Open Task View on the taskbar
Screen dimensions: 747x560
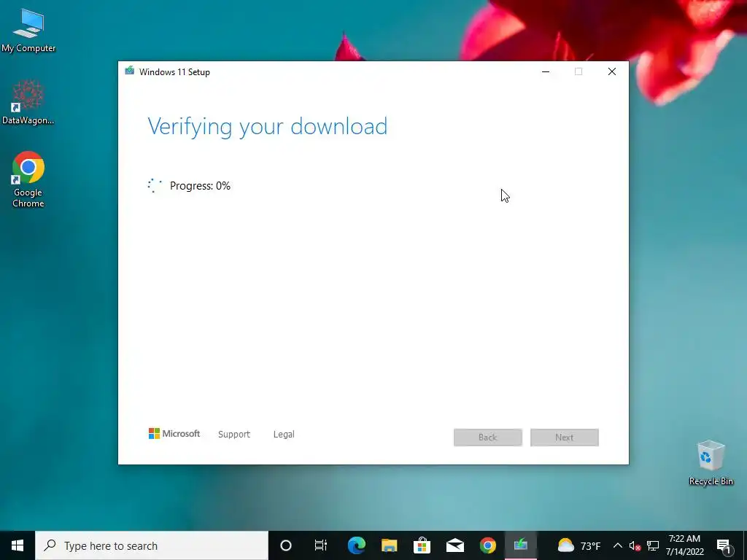point(321,545)
